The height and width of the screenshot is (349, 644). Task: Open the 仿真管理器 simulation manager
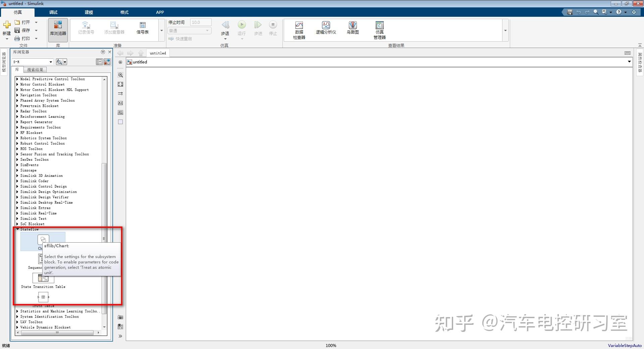[380, 30]
